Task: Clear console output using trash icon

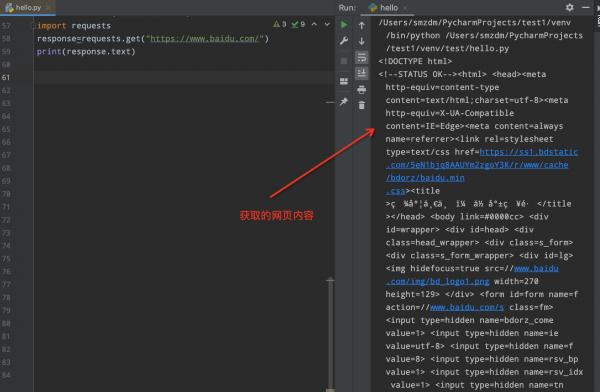Action: point(362,105)
